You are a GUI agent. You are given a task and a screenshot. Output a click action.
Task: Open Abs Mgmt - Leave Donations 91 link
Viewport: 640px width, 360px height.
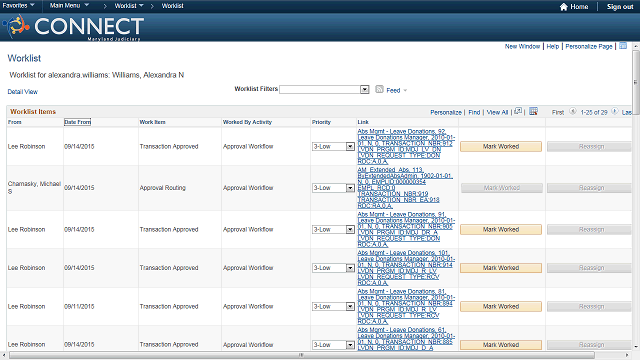(406, 229)
